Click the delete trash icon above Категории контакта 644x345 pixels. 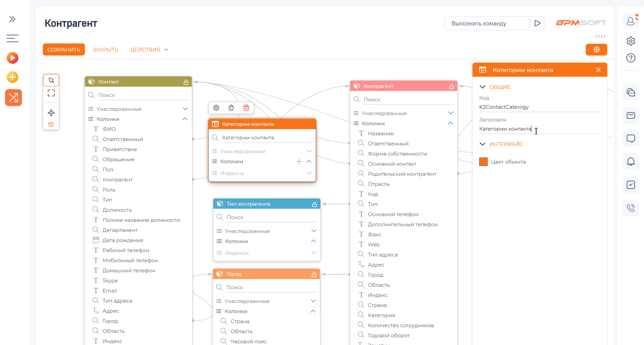[x=246, y=108]
